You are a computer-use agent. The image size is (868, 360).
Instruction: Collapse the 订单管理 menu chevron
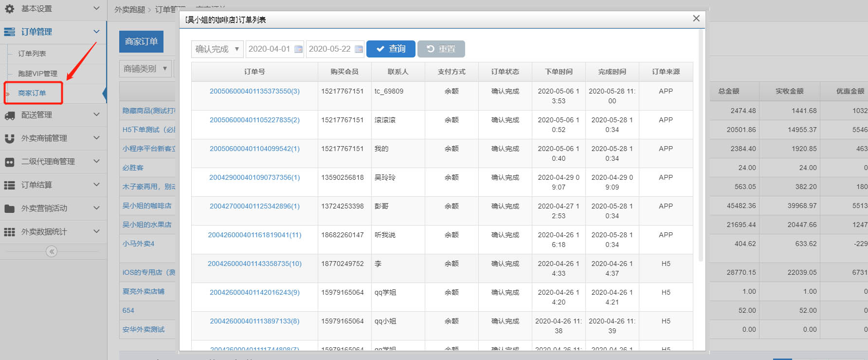coord(96,32)
